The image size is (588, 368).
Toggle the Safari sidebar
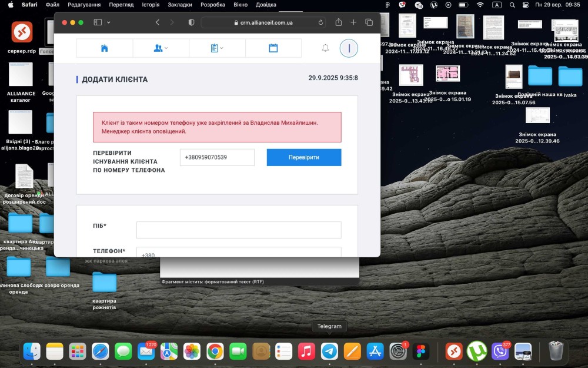[x=98, y=22]
